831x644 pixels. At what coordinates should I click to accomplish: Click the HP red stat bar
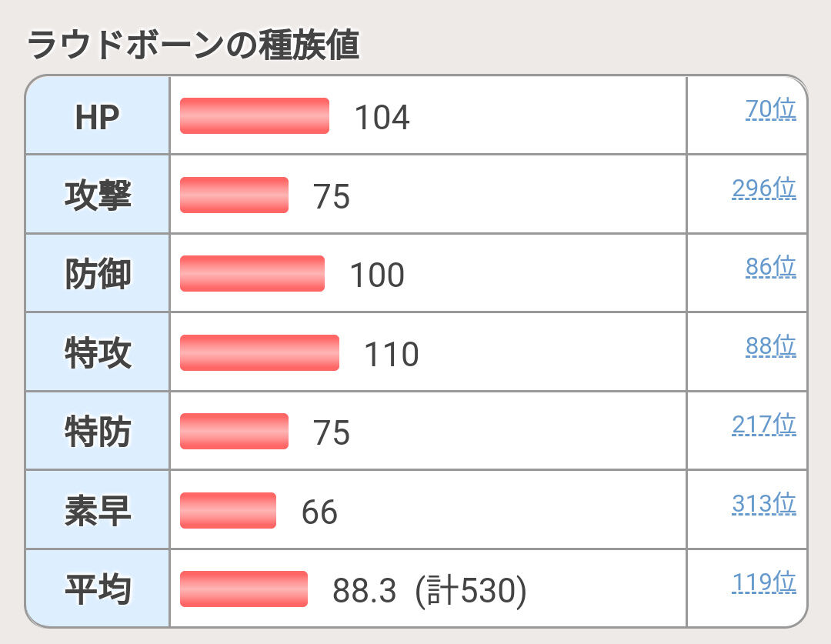[x=255, y=115]
